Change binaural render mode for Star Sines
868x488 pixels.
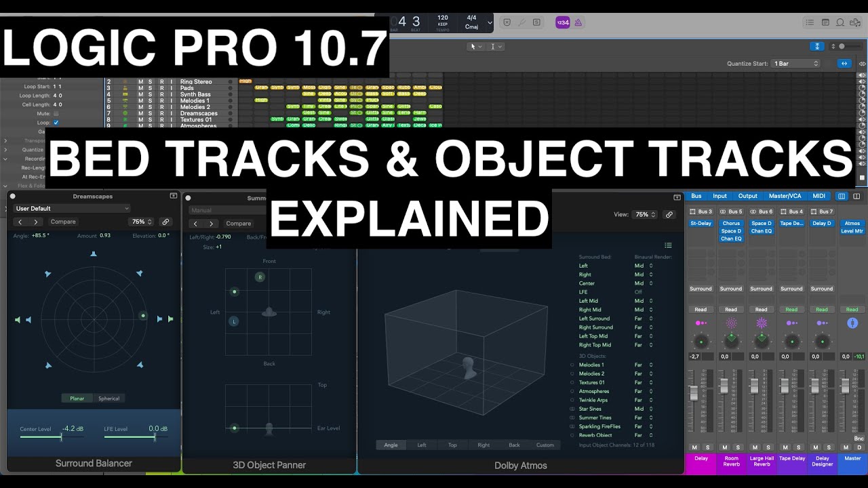pos(643,409)
